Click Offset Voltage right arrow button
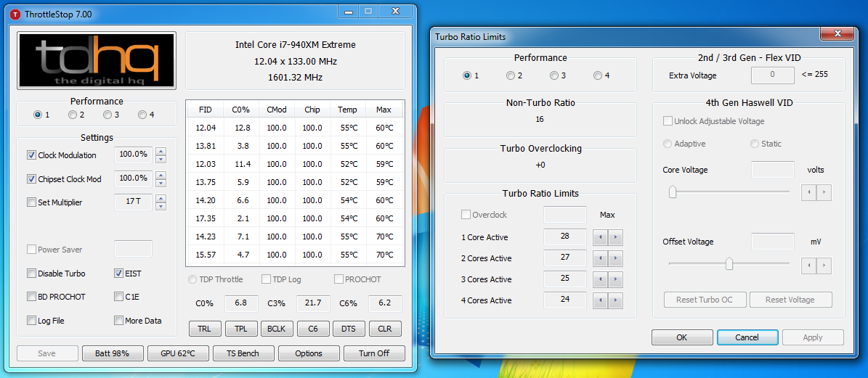This screenshot has width=868, height=378. pyautogui.click(x=824, y=266)
